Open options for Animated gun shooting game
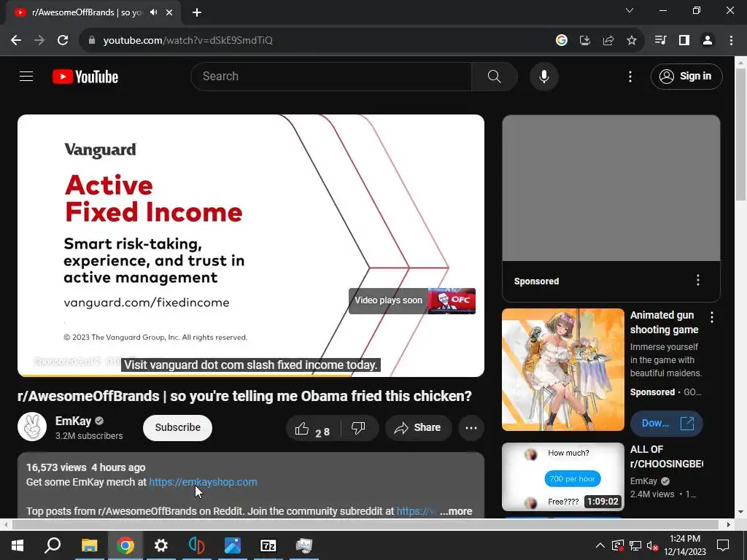Screen dimensions: 747x560 [712, 317]
